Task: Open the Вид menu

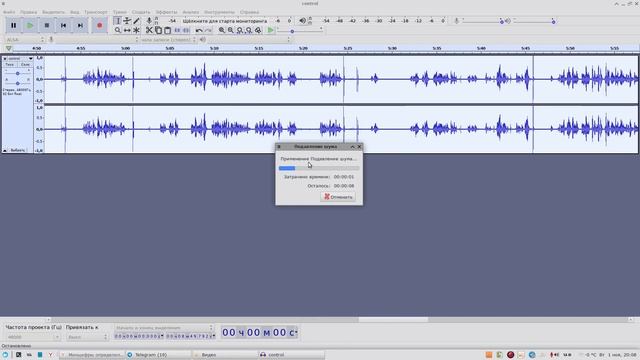Action: [75, 12]
